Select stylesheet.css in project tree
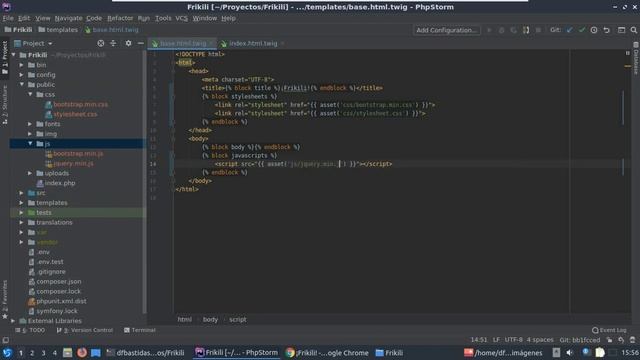 [x=75, y=114]
